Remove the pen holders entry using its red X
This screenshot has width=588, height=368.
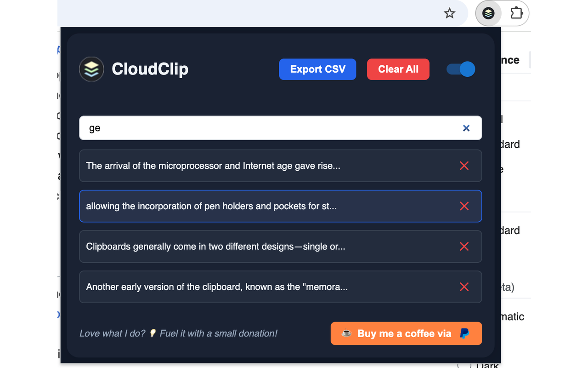click(464, 206)
